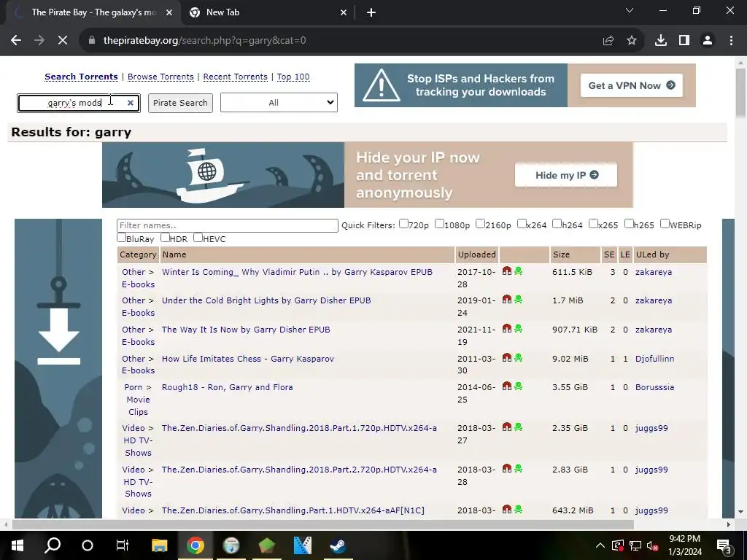This screenshot has height=560, width=747.
Task: Check the h265 quick filter
Action: pyautogui.click(x=629, y=223)
